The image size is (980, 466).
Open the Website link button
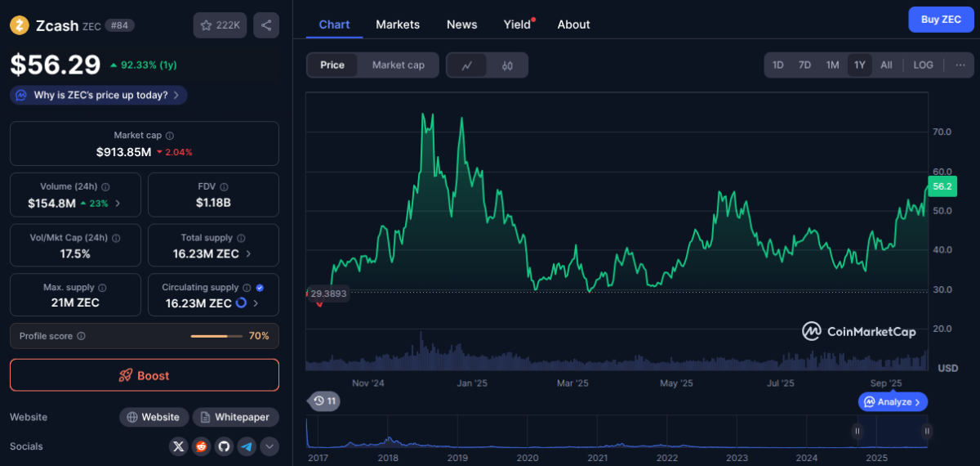click(x=154, y=417)
